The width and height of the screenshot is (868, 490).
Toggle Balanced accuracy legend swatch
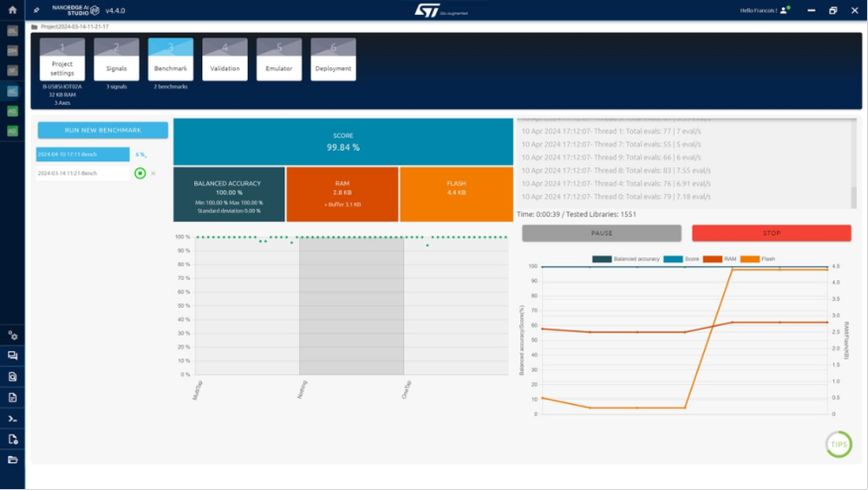(x=601, y=258)
